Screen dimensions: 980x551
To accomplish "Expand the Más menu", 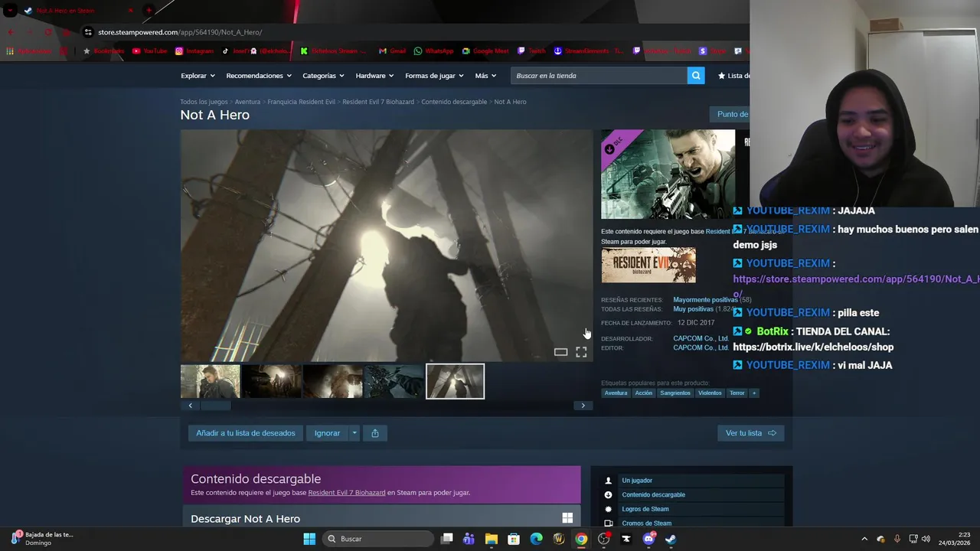I will click(485, 76).
